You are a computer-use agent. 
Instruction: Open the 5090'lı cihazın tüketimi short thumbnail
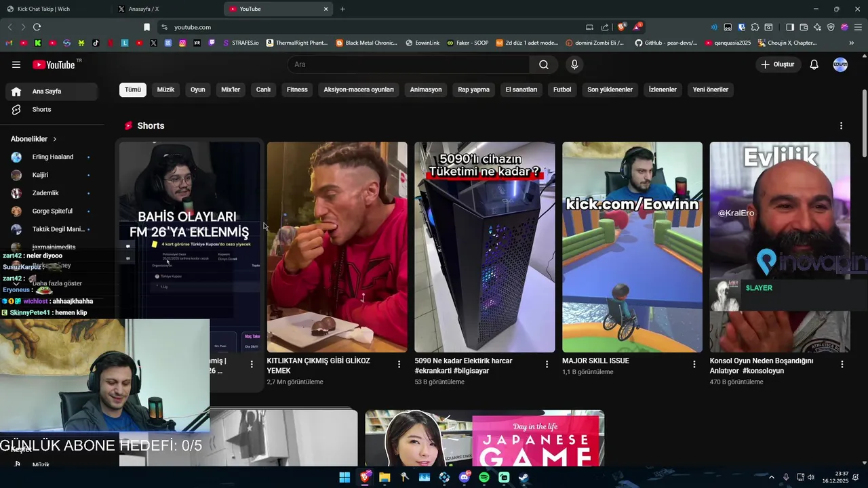(x=485, y=247)
